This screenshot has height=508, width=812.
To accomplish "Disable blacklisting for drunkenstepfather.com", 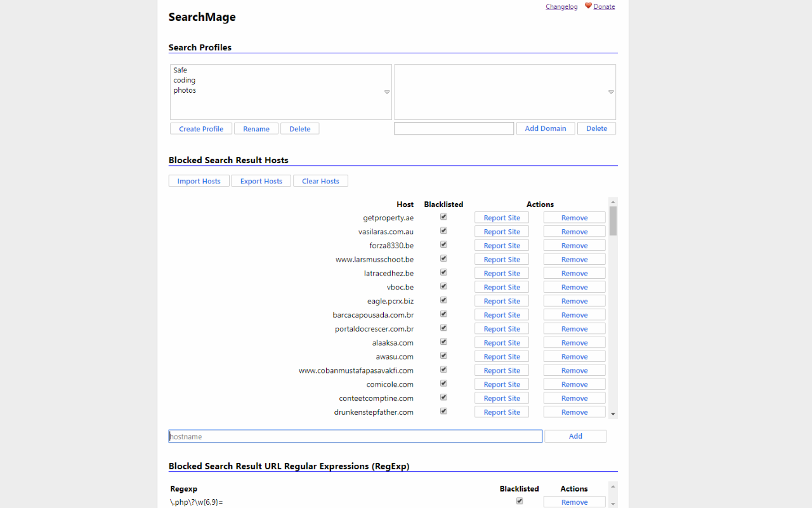I will click(443, 411).
